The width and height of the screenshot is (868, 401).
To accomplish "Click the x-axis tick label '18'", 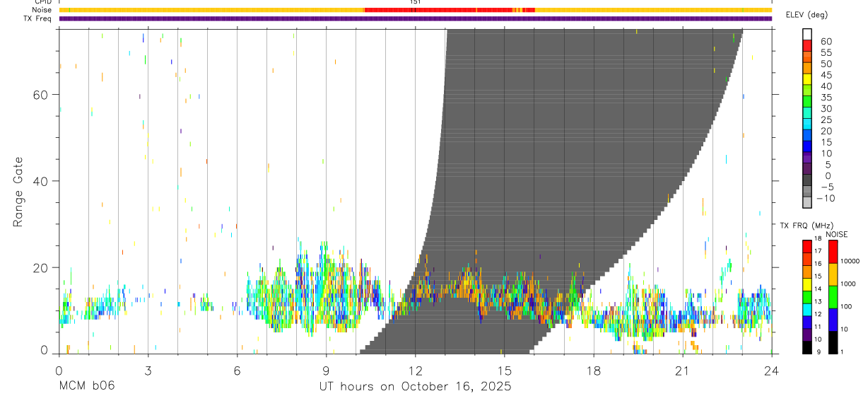I will coord(593,371).
